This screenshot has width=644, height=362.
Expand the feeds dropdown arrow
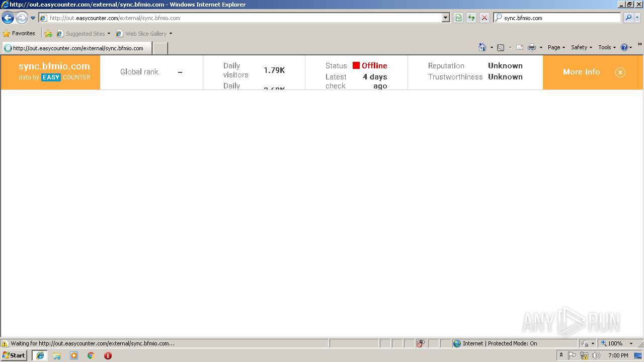coord(510,47)
